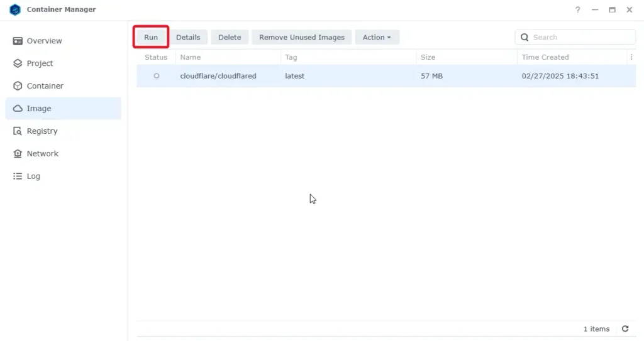Click the Container Manager logo icon
This screenshot has width=644, height=341.
tap(15, 10)
